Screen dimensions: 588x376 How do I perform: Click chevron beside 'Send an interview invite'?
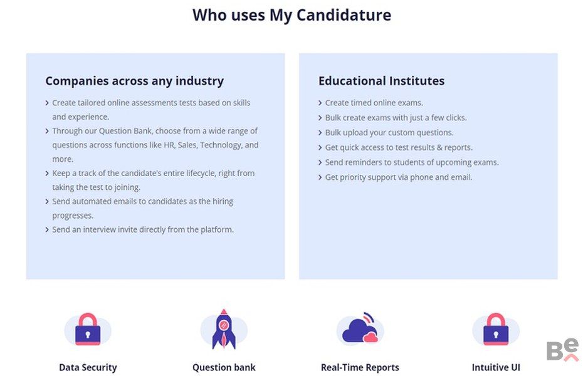[x=48, y=230]
